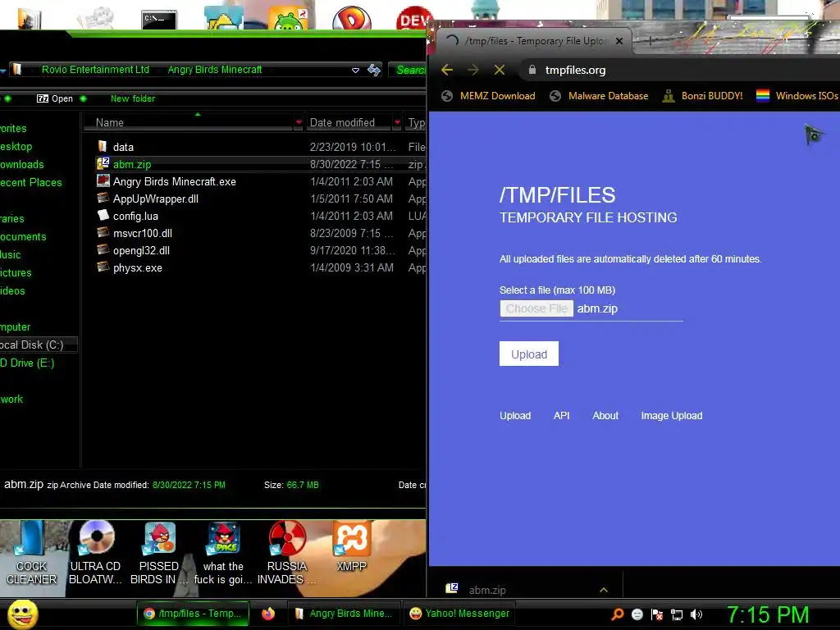The image size is (840, 630).
Task: Open Explorer address bar history dropdown
Action: pyautogui.click(x=355, y=71)
